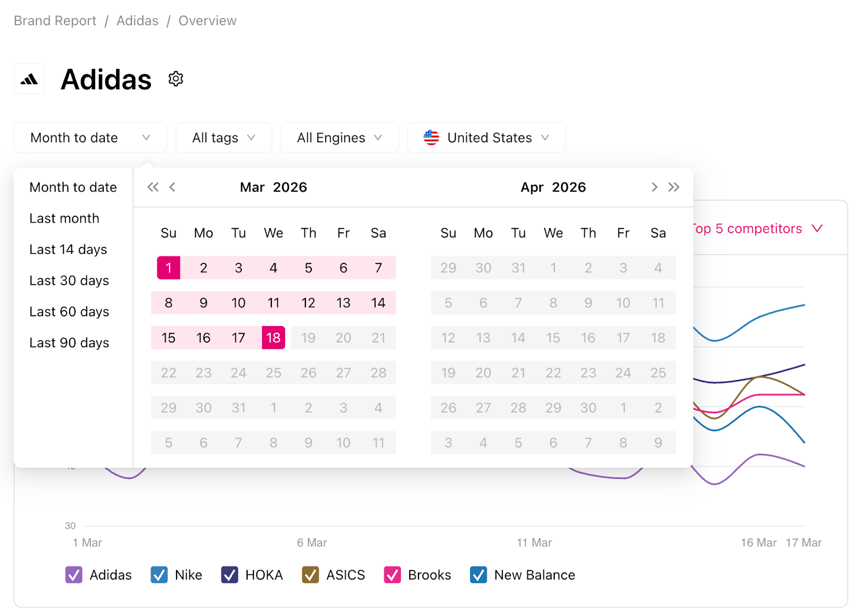Select the Last 30 days preset
The width and height of the screenshot is (856, 616).
pos(69,280)
